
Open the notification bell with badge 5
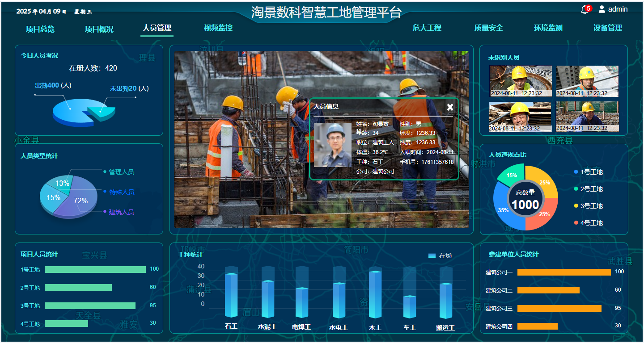tap(585, 9)
